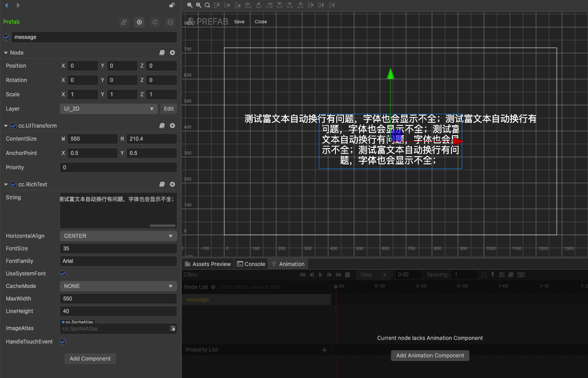Collapse the Node section
Screen dimensions: 588x378
click(x=6, y=53)
